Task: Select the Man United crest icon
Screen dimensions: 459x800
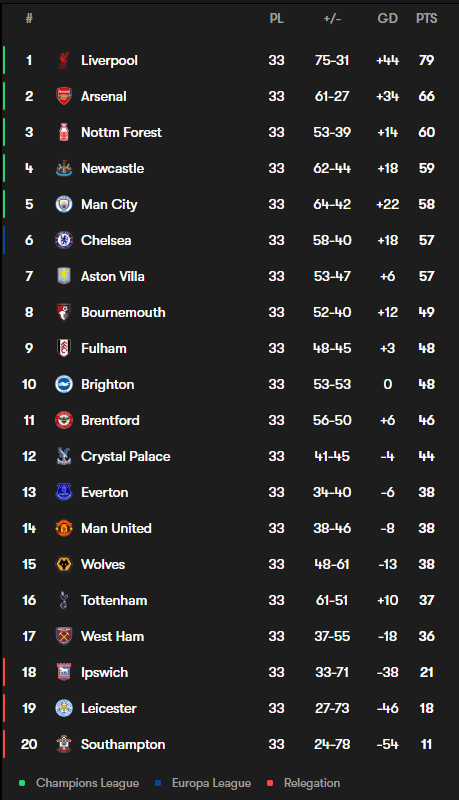Action: pyautogui.click(x=64, y=528)
